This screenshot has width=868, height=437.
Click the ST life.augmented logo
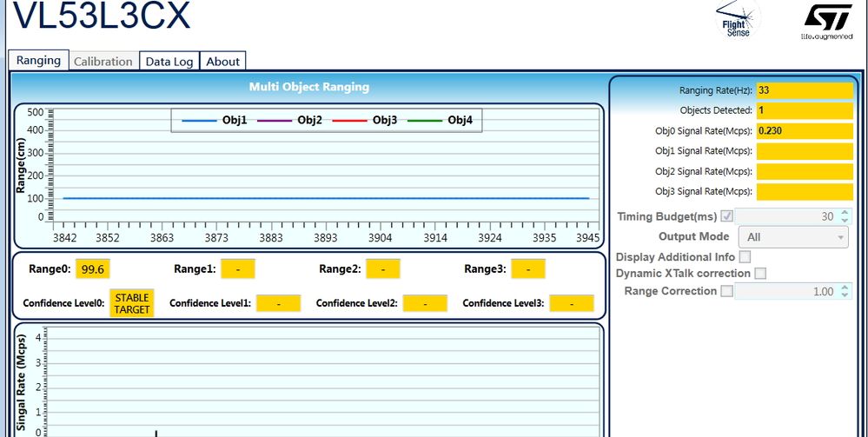tap(826, 22)
